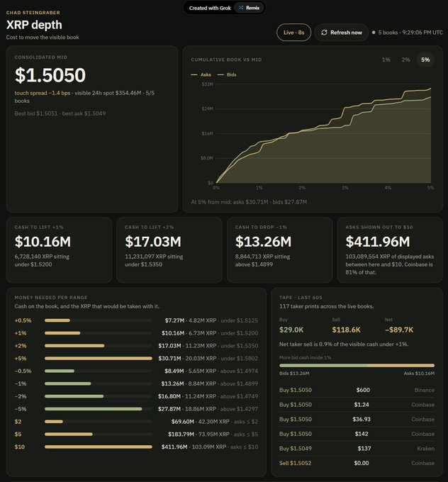Click the Asks legend entry
The height and width of the screenshot is (482, 448).
201,74
